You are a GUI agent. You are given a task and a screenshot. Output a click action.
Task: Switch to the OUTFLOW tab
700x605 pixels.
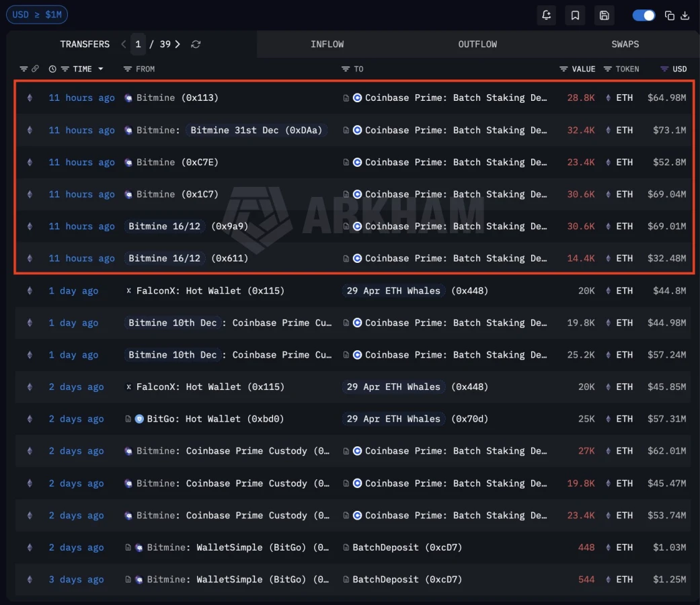(477, 44)
